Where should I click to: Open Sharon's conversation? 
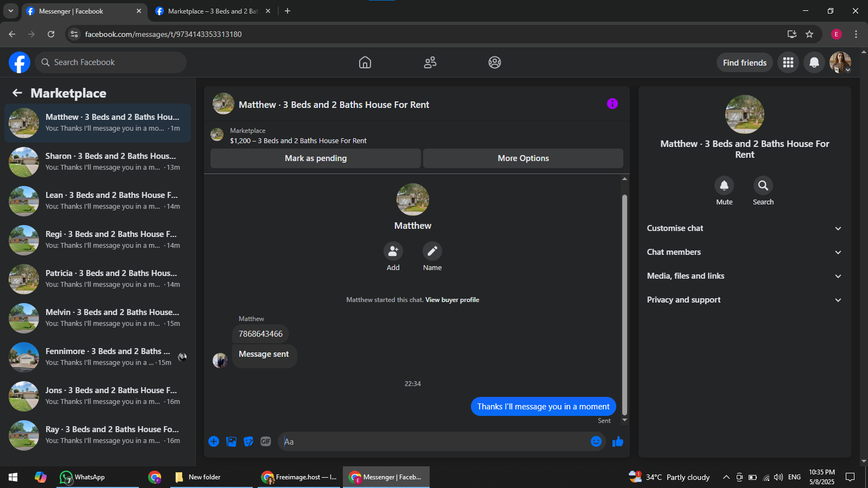[x=98, y=162]
